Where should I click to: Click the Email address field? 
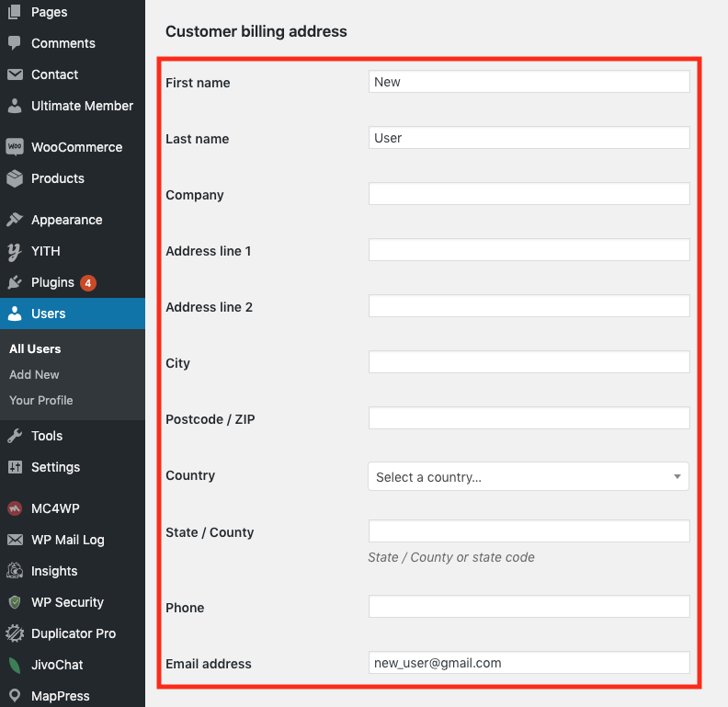(x=529, y=663)
